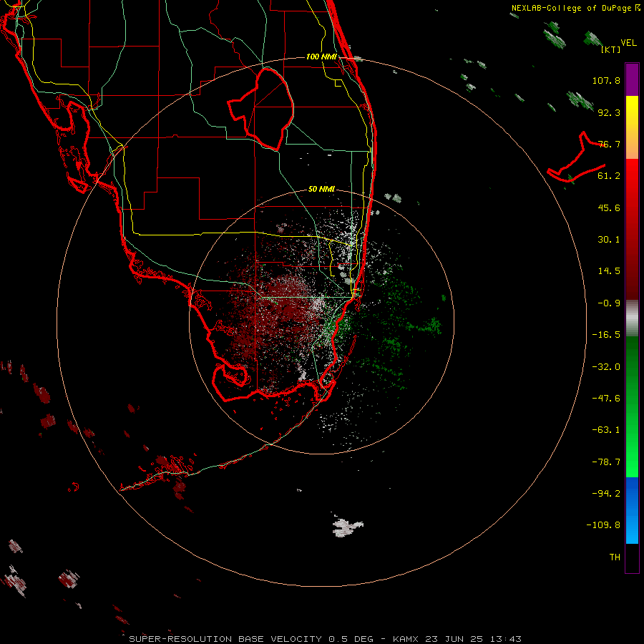Click the TH label under the scale
The width and height of the screenshot is (644, 644).
coord(615,557)
